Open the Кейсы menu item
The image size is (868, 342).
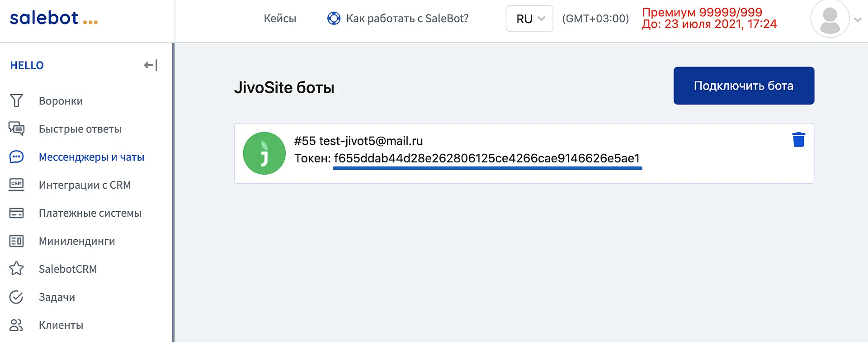[x=280, y=19]
